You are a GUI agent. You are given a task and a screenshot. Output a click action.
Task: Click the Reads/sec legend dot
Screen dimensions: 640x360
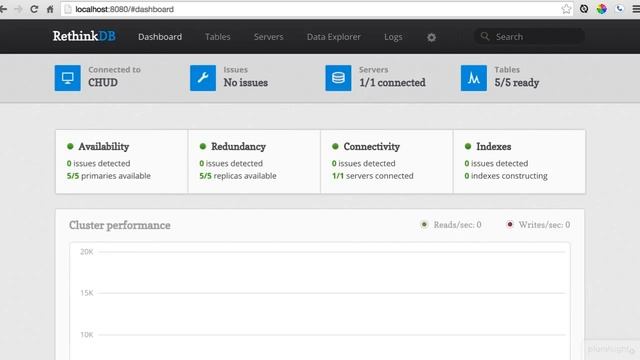pos(424,224)
